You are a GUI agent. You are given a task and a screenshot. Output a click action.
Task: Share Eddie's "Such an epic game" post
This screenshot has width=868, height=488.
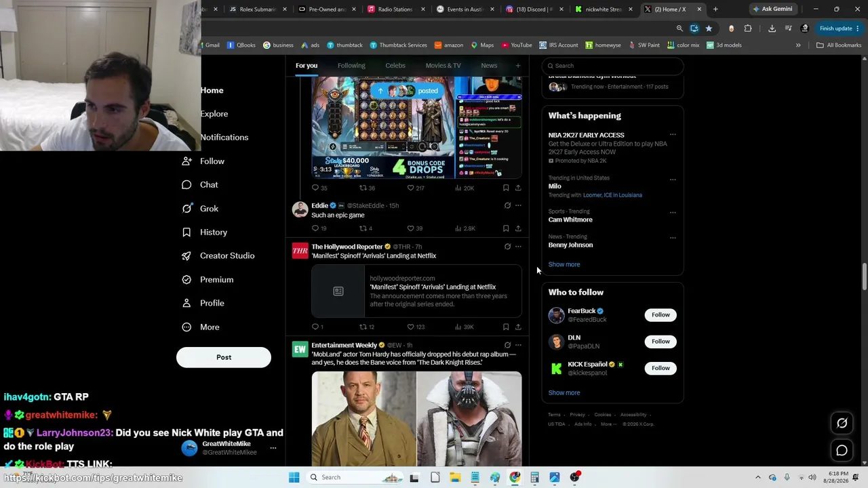click(x=518, y=228)
